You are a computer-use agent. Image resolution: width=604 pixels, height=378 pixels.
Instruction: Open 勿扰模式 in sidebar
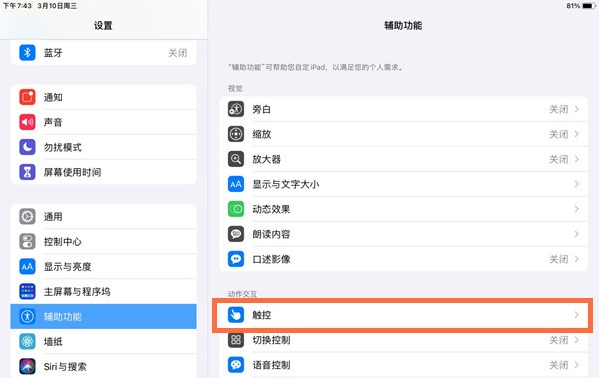click(x=103, y=147)
